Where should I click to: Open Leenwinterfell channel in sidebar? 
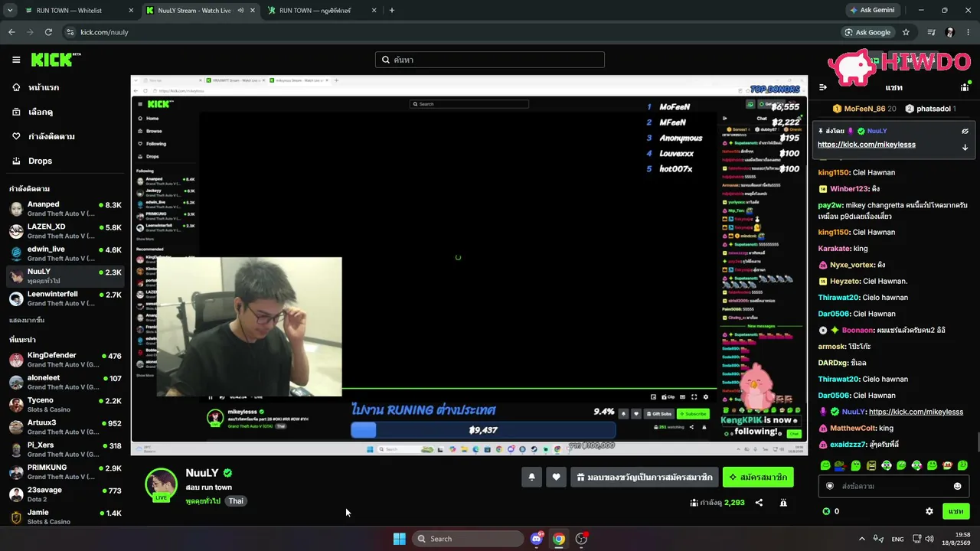(x=64, y=298)
